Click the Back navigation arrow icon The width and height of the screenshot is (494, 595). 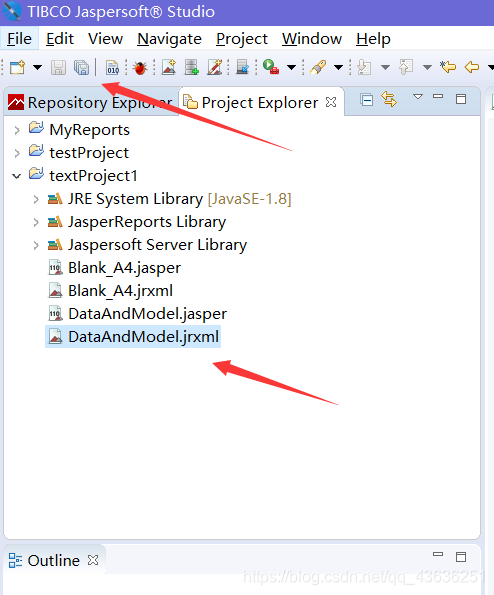472,68
